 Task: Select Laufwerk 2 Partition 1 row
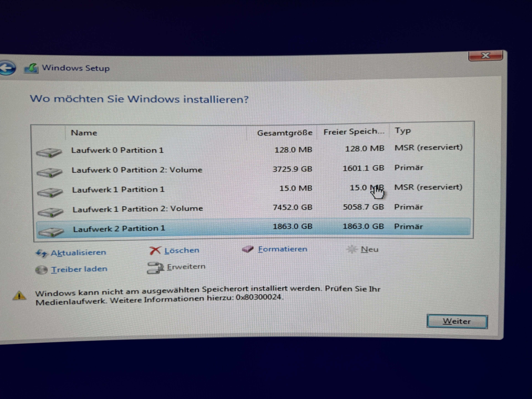(119, 228)
